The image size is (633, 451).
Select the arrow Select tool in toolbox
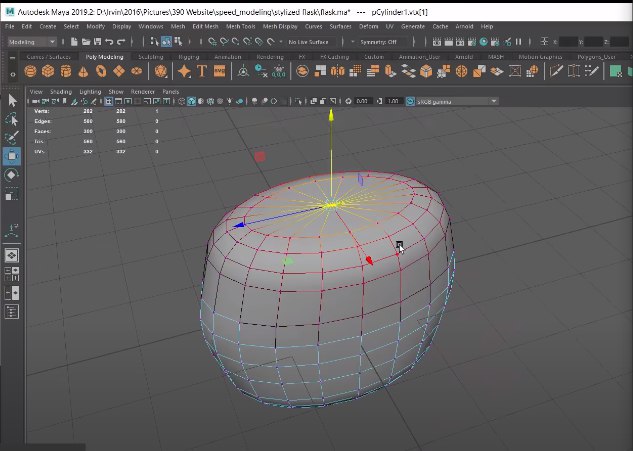[x=13, y=100]
